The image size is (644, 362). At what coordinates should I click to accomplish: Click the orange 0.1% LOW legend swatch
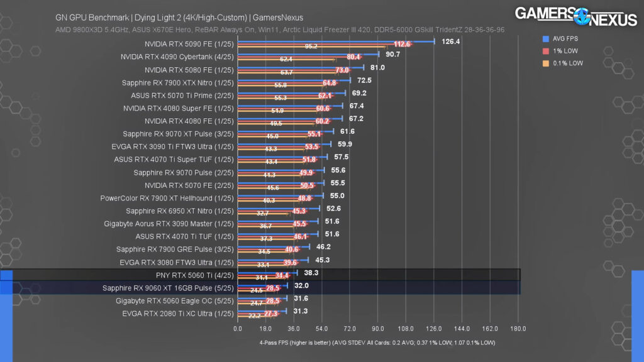coord(545,63)
